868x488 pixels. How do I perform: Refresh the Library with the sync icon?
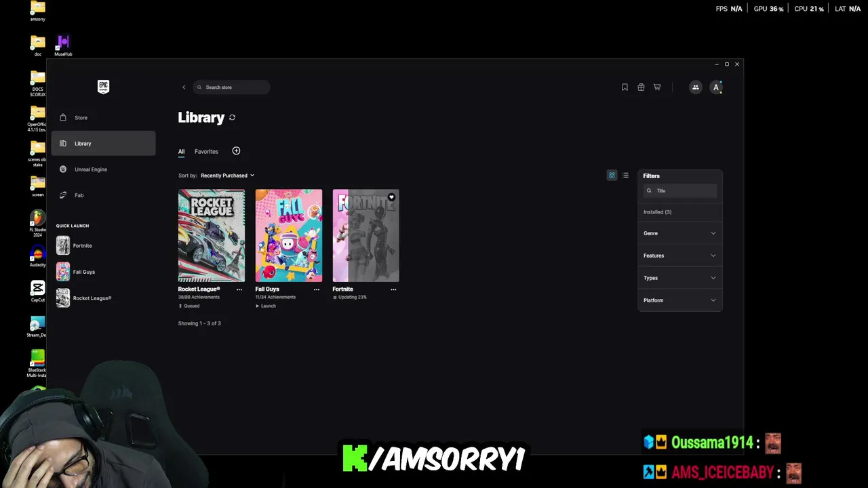[232, 117]
